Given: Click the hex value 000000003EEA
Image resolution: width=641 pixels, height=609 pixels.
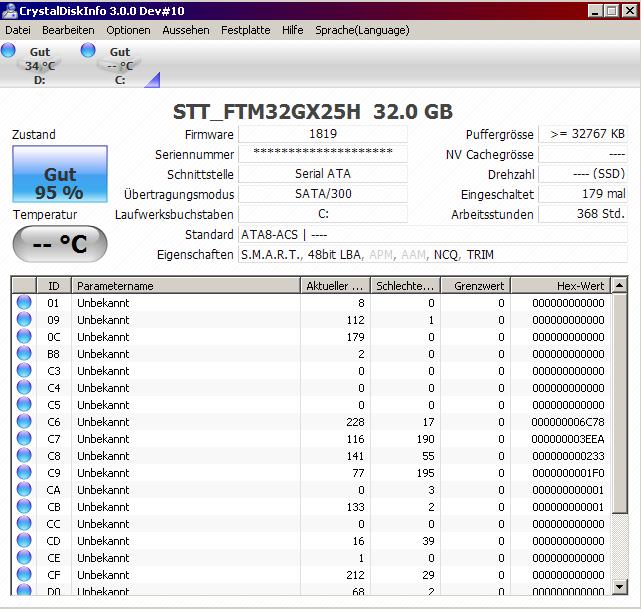Looking at the screenshot, I should 568,439.
